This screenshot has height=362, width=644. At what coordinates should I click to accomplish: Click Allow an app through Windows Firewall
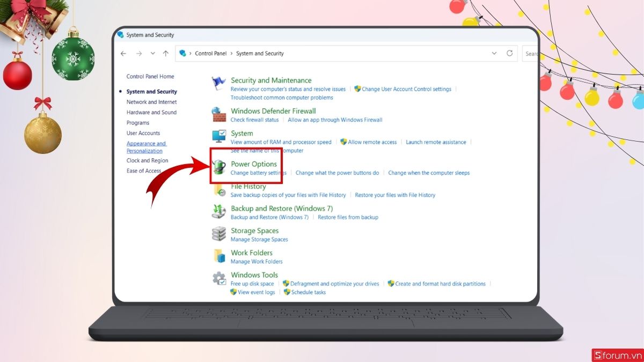pyautogui.click(x=335, y=120)
